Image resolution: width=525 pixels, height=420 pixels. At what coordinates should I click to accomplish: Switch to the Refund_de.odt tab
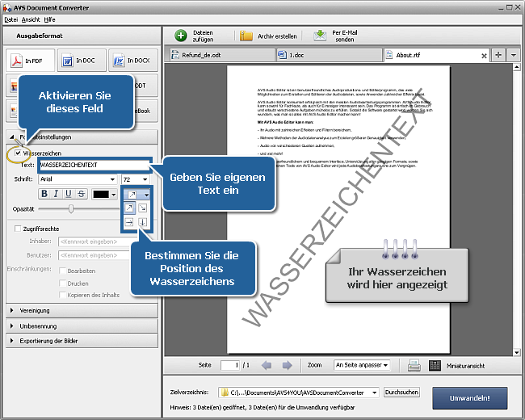[x=221, y=55]
